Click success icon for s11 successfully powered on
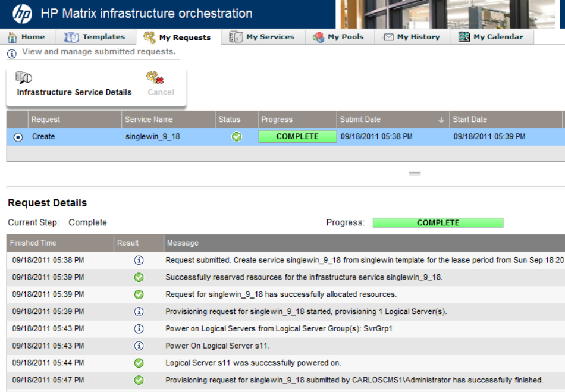 click(139, 363)
